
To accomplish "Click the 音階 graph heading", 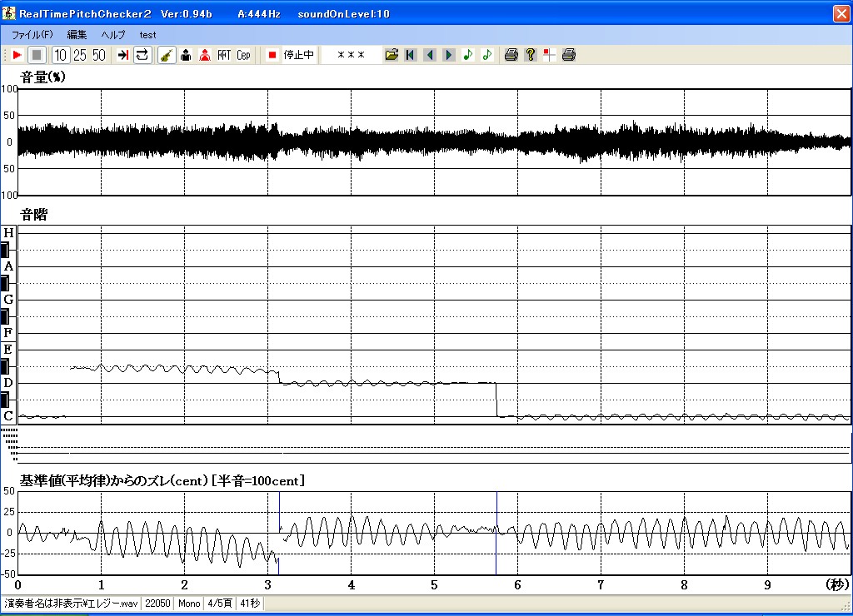I will coord(33,215).
